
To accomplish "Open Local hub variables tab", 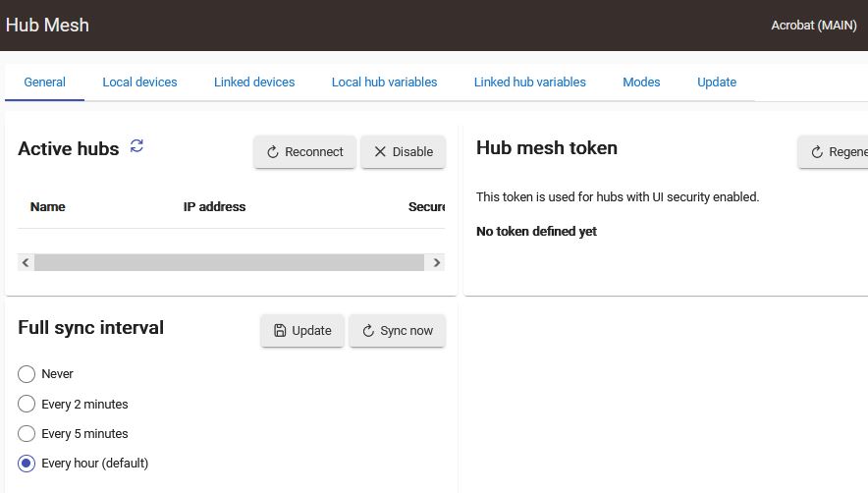I will pos(384,82).
